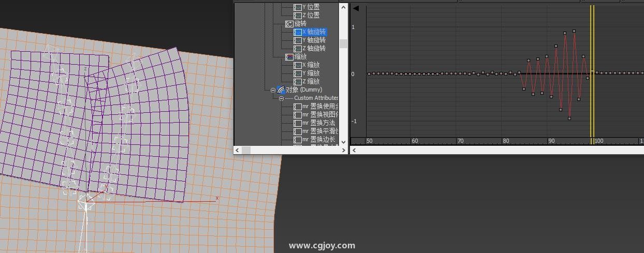Click the 缩放 controller icon
This screenshot has width=644, height=253.
click(289, 57)
